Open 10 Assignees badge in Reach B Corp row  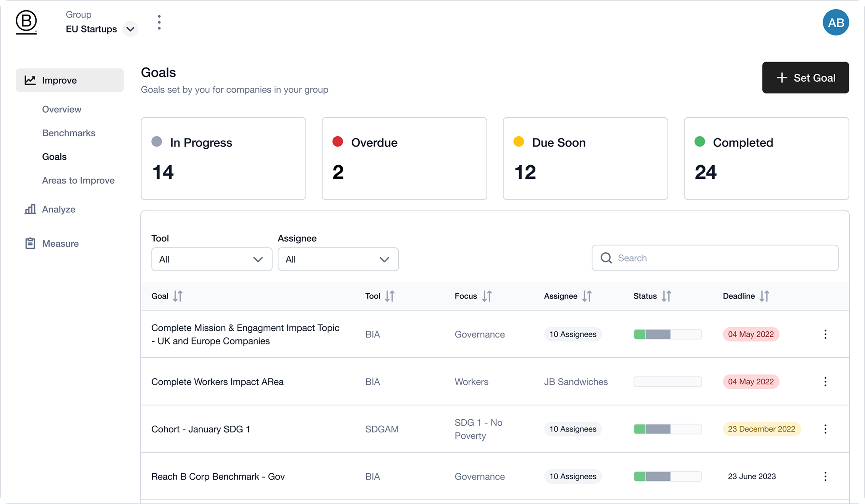coord(573,476)
